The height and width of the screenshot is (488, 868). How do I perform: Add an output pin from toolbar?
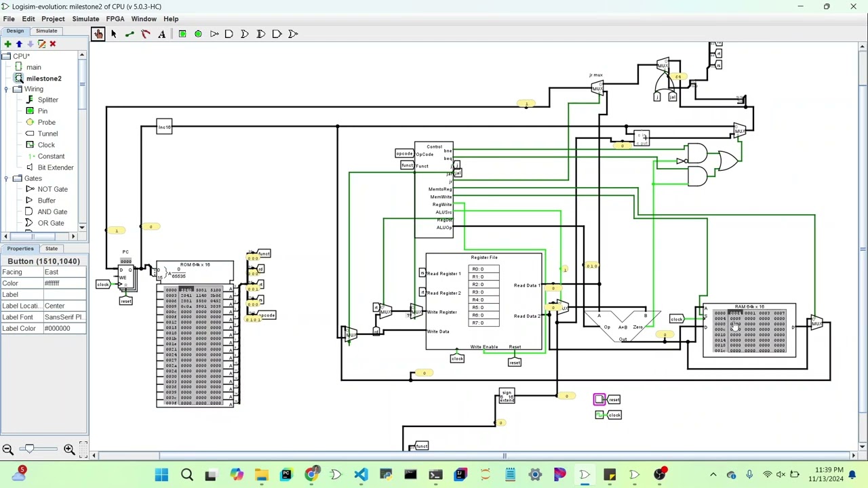pyautogui.click(x=198, y=34)
